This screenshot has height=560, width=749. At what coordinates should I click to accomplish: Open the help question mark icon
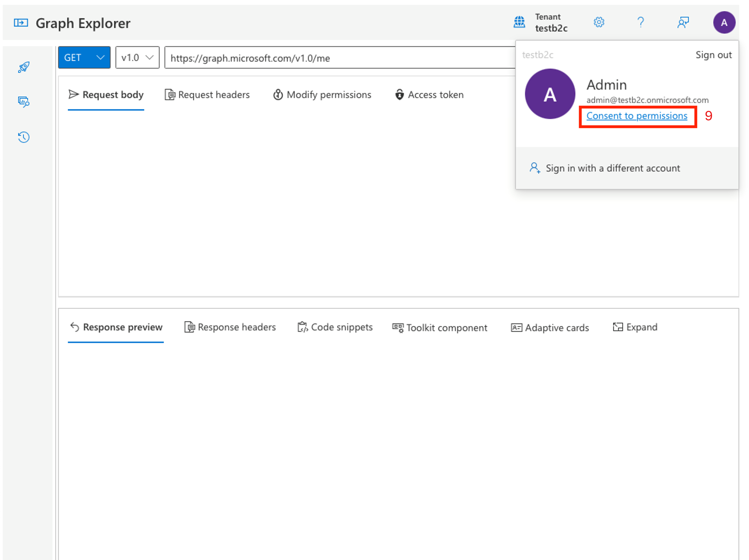(x=640, y=22)
